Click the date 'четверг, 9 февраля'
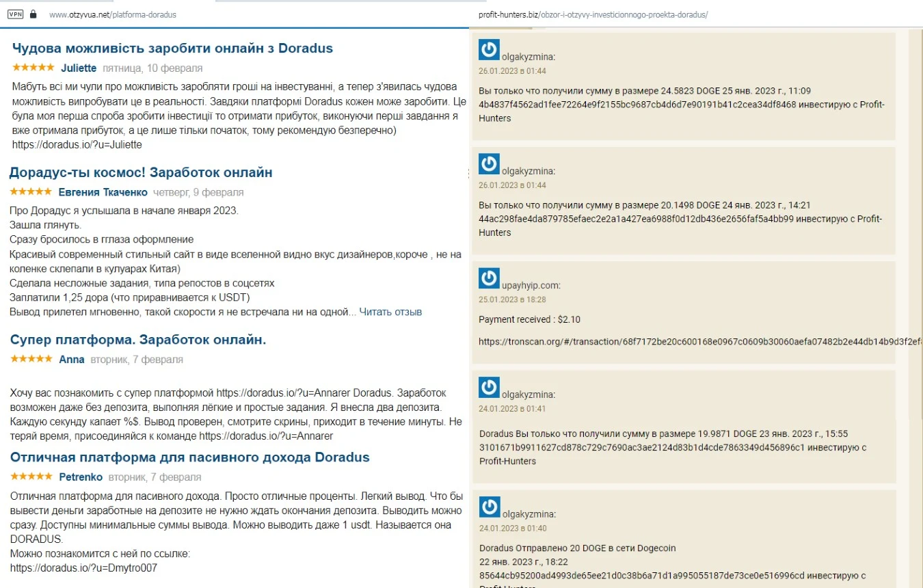The image size is (923, 588). [x=198, y=192]
